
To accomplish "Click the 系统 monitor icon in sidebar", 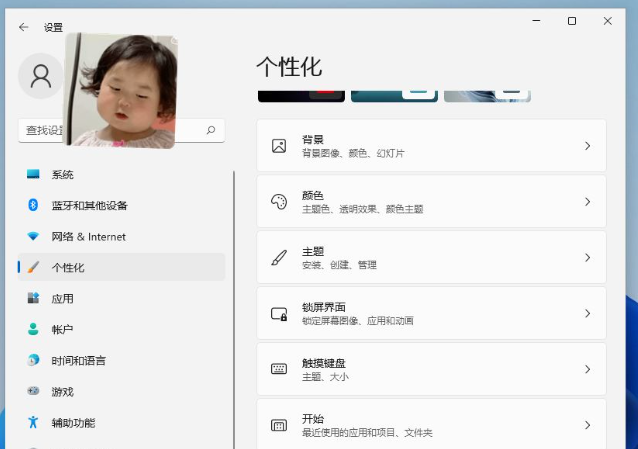I will click(33, 174).
